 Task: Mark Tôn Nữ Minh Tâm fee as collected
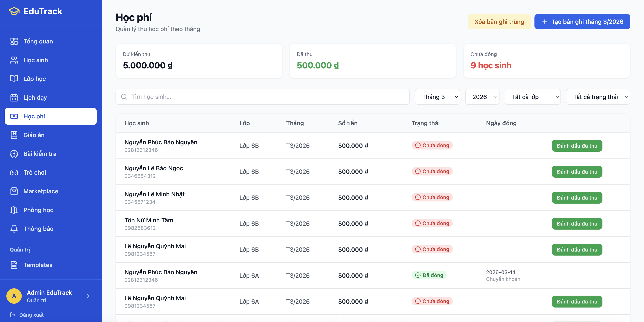(x=577, y=224)
